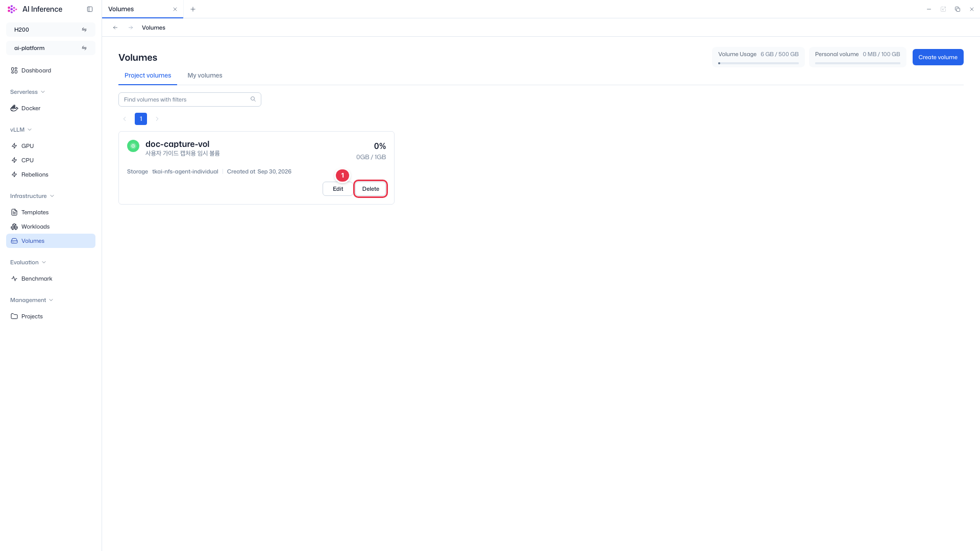
Task: Open the Dashboard sidebar item
Action: [51, 70]
